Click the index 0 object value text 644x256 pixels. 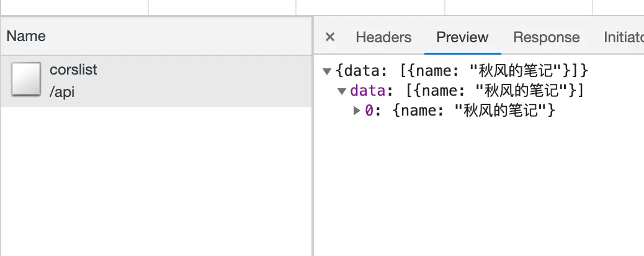point(474,111)
